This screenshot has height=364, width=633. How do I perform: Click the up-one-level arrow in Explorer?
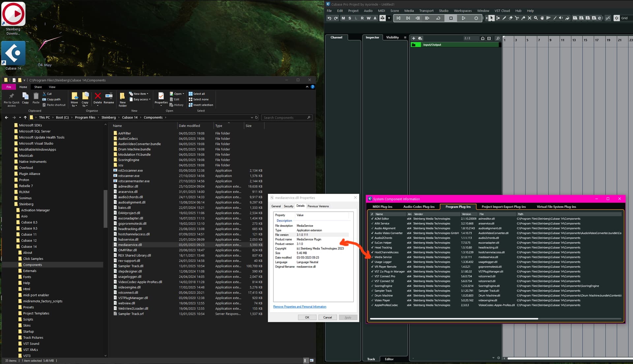[25, 117]
